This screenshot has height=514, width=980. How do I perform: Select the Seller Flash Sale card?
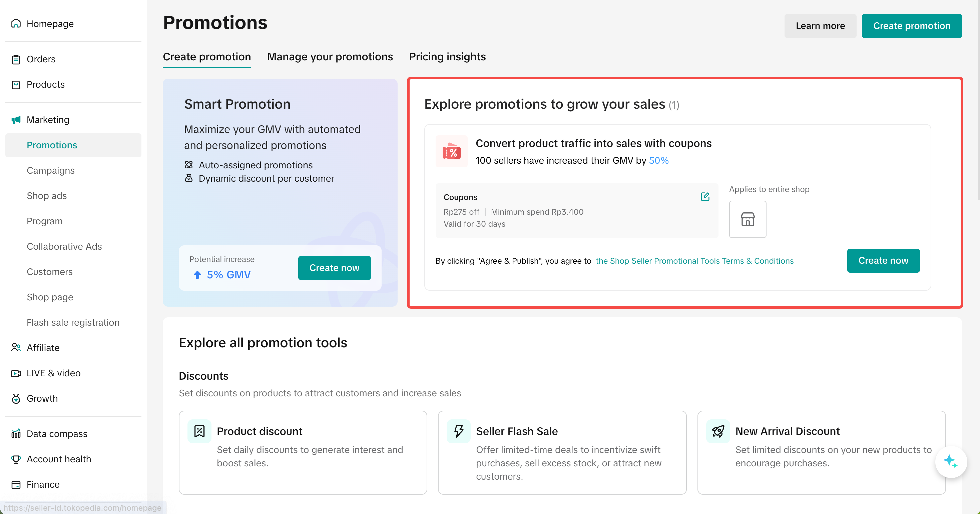[x=562, y=452]
